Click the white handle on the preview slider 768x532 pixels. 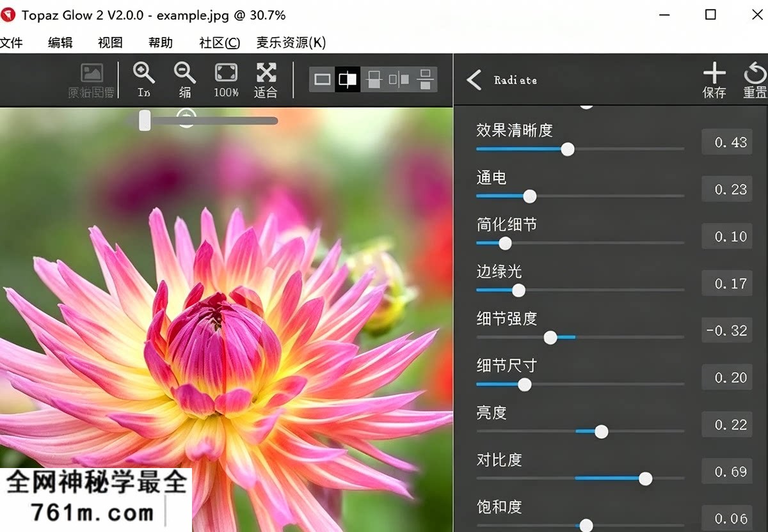145,120
